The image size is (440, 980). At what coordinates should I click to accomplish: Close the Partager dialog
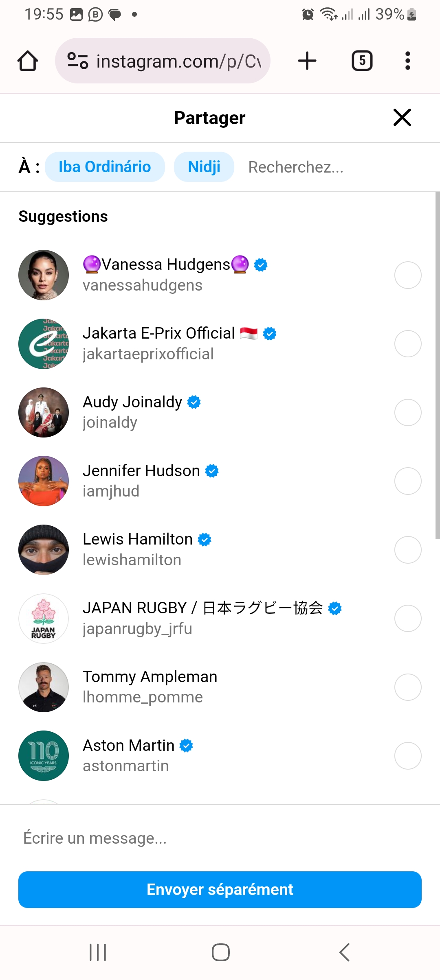(x=402, y=118)
